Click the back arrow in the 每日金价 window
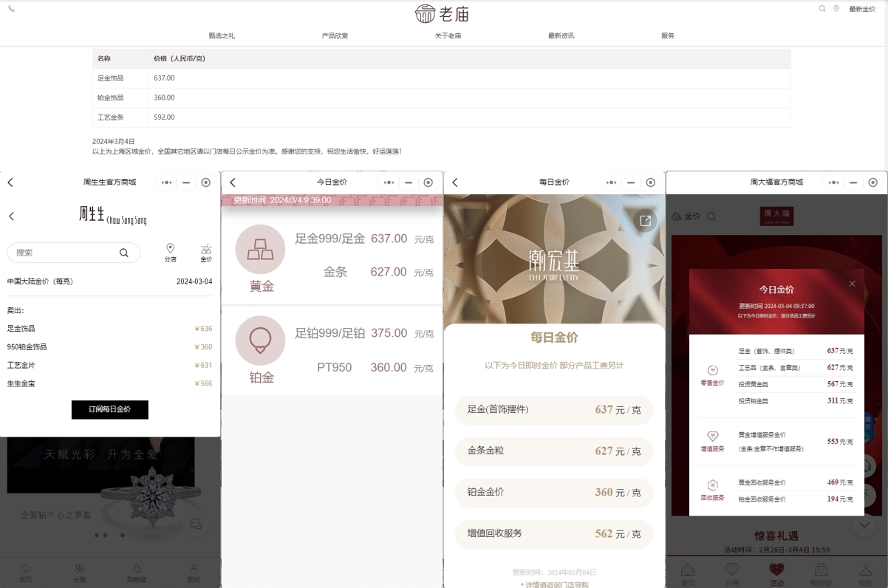 455,182
